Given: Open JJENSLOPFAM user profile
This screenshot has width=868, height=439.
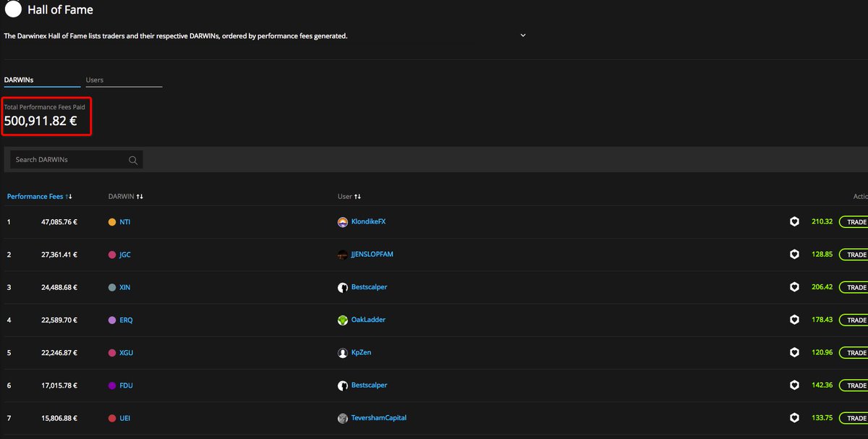Looking at the screenshot, I should (372, 255).
